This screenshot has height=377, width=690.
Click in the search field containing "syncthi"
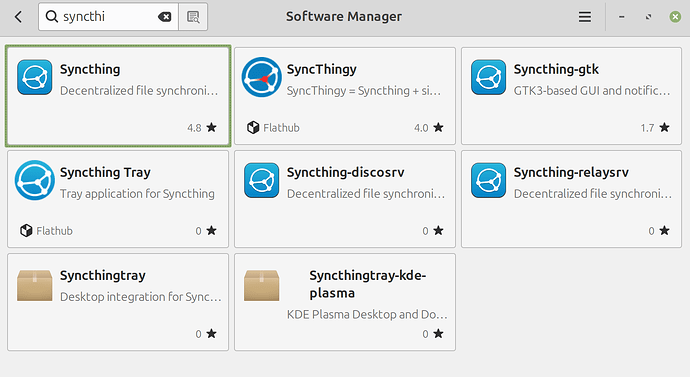coord(108,17)
